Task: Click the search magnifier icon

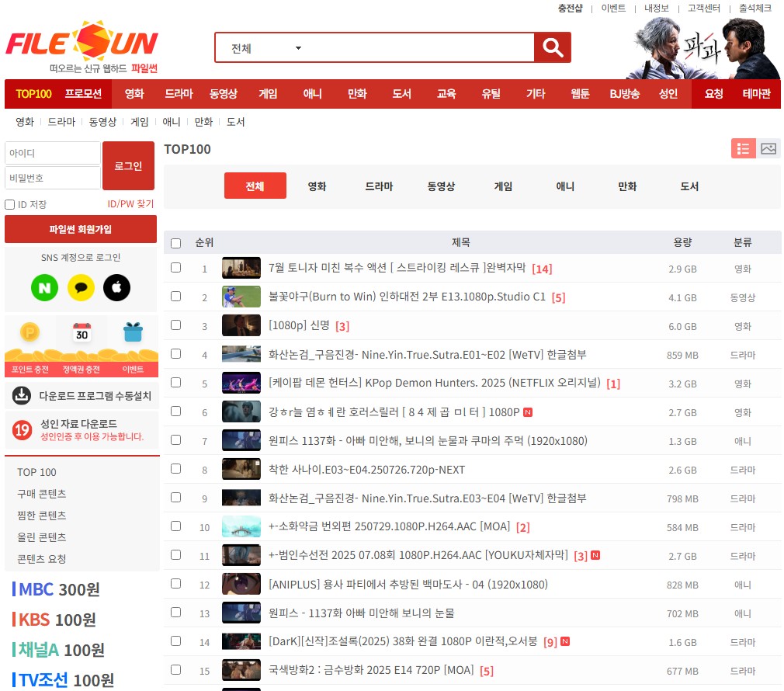Action: tap(552, 47)
